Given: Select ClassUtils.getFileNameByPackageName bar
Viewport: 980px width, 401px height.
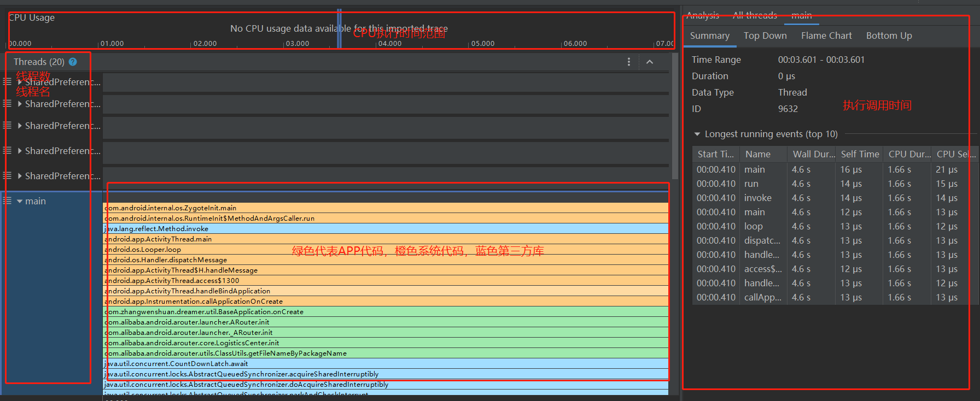Looking at the screenshot, I should coord(386,353).
